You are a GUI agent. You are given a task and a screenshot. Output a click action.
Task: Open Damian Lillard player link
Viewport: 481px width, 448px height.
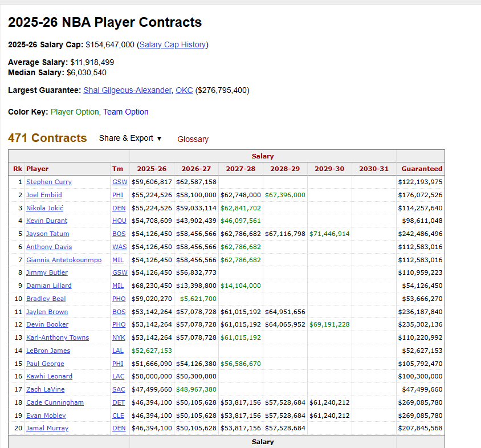point(49,286)
